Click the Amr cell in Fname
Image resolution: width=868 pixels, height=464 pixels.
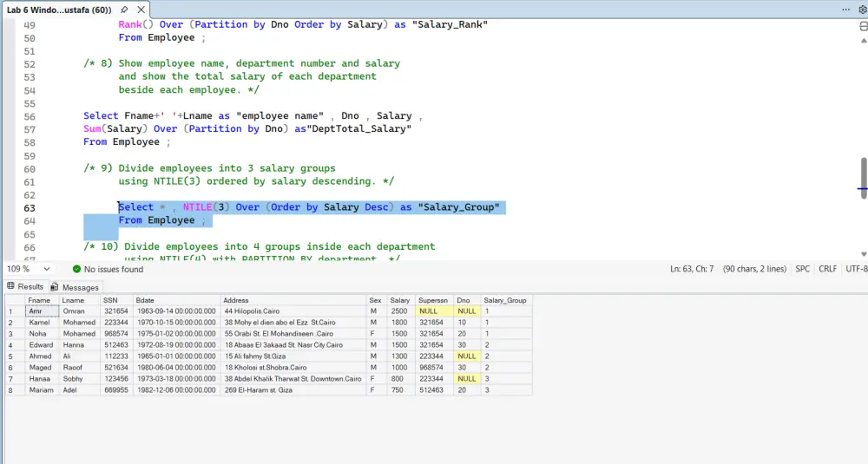point(42,311)
